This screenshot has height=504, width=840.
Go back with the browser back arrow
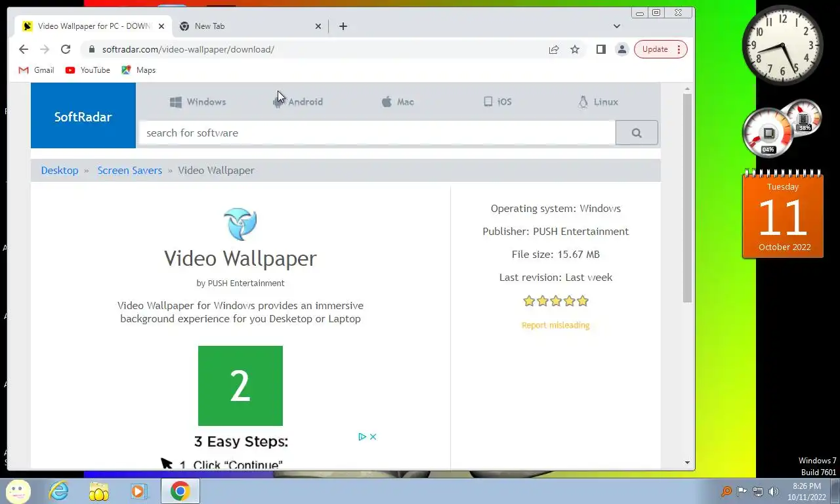coord(24,49)
